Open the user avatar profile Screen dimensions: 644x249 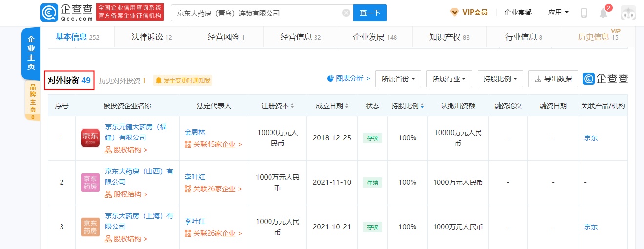pos(628,13)
